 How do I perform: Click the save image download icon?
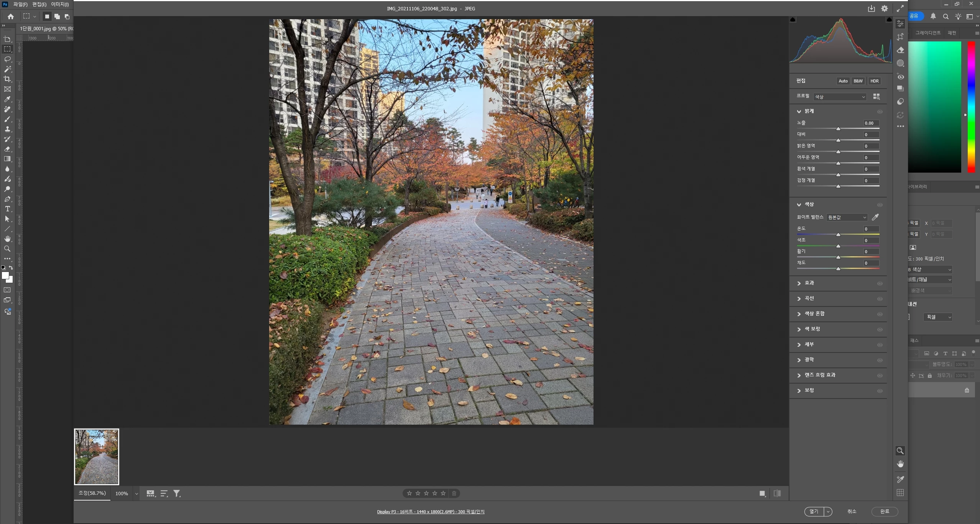click(x=871, y=8)
